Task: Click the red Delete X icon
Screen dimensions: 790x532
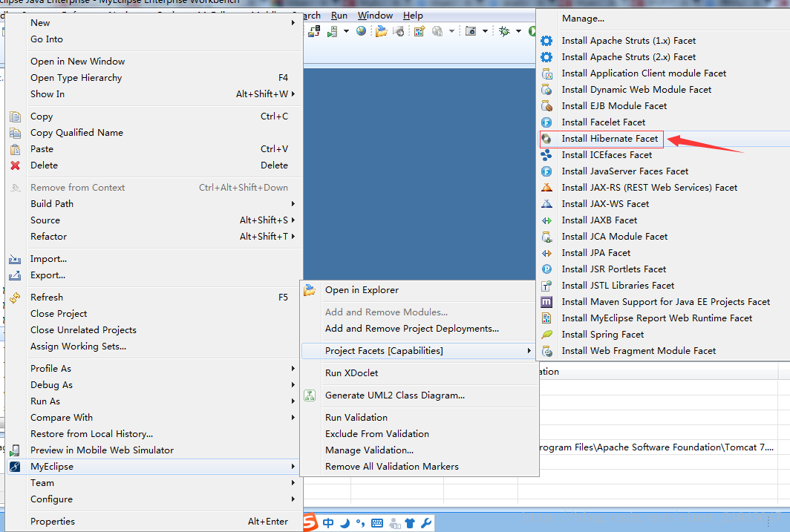Action: pos(15,165)
